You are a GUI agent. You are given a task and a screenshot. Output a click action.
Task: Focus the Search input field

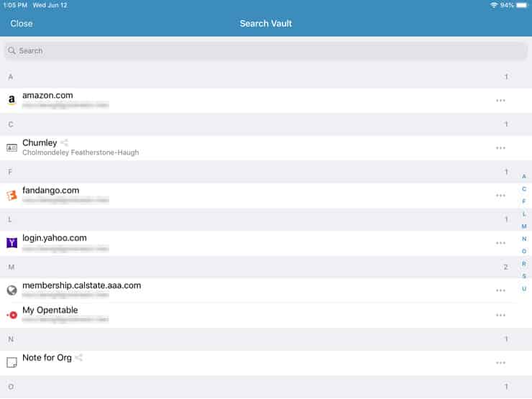pyautogui.click(x=266, y=51)
